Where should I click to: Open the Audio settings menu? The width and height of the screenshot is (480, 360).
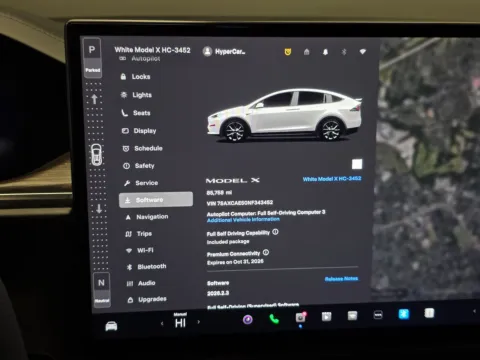click(x=141, y=283)
